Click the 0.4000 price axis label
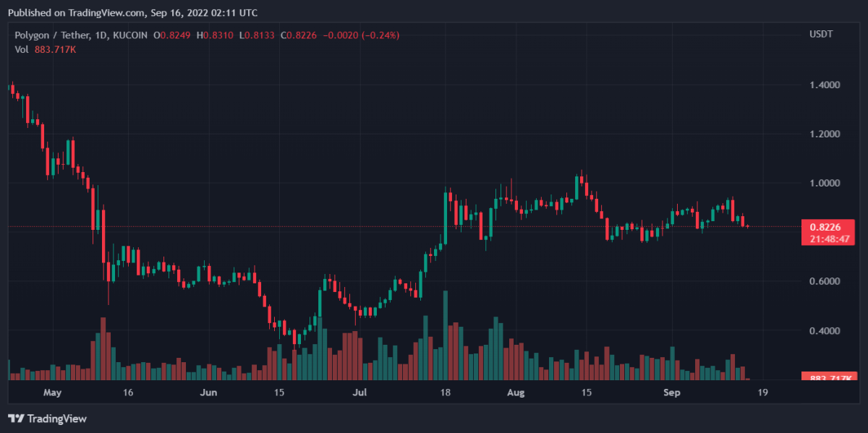Viewport: 868px width, 433px height. point(825,330)
